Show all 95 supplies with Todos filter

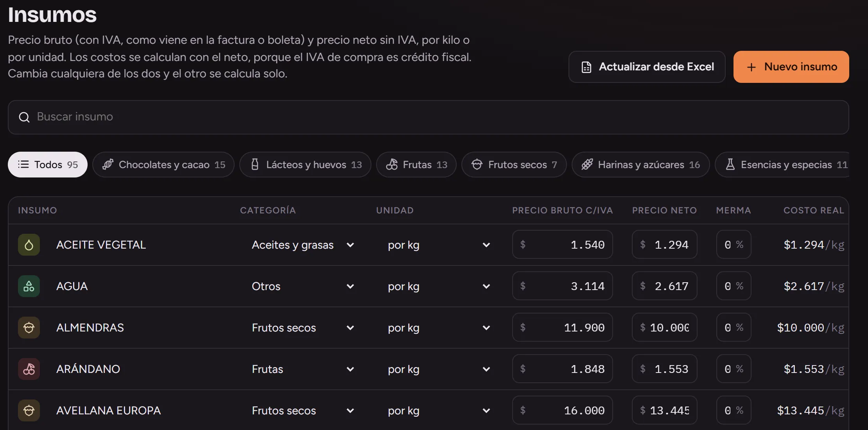(x=48, y=165)
